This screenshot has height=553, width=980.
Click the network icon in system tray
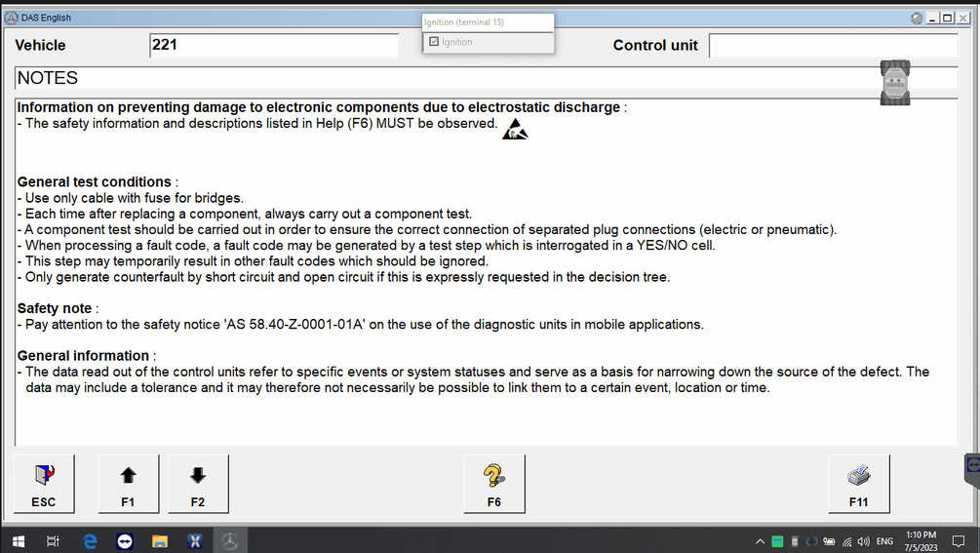[x=846, y=541]
